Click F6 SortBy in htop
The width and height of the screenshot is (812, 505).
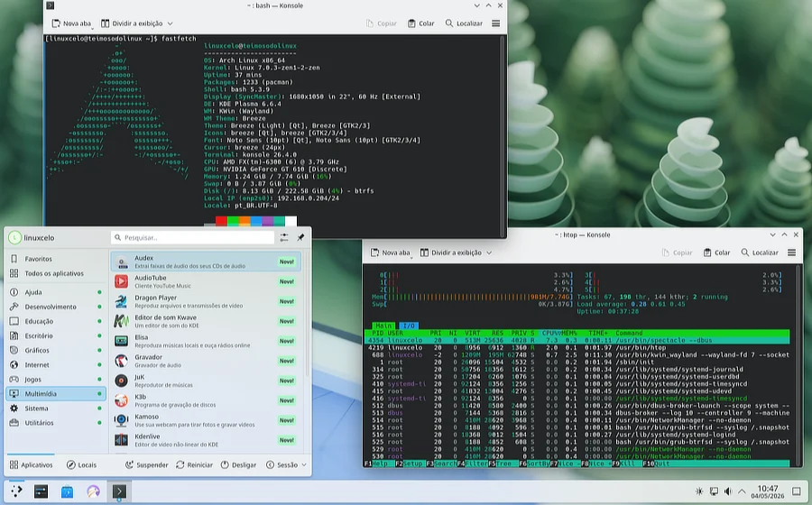coord(533,464)
